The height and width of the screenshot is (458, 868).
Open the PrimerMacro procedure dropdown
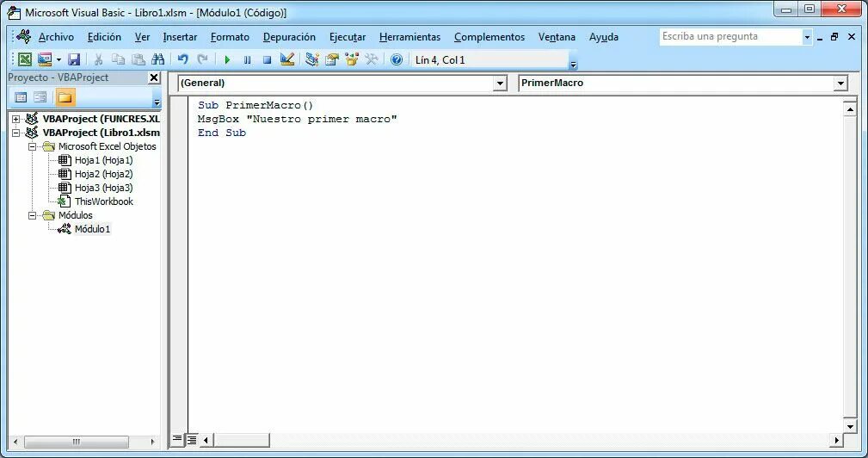click(840, 83)
